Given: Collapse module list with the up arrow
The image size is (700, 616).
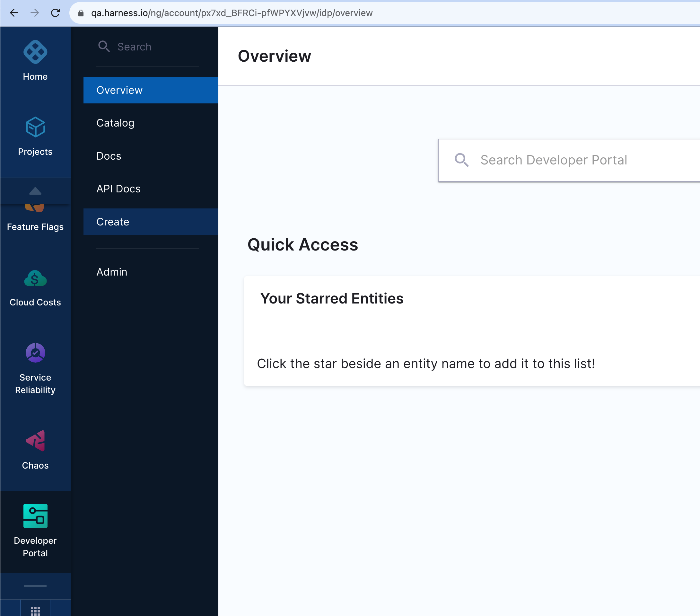Looking at the screenshot, I should [35, 191].
